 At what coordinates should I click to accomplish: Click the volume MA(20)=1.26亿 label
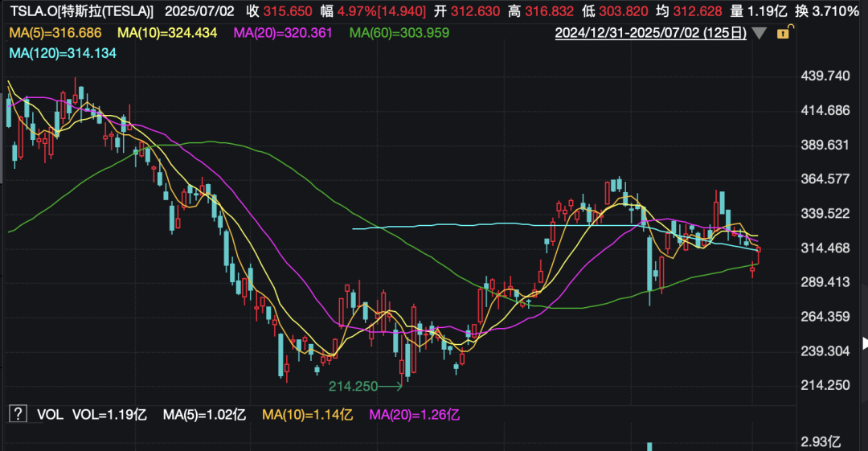[414, 415]
